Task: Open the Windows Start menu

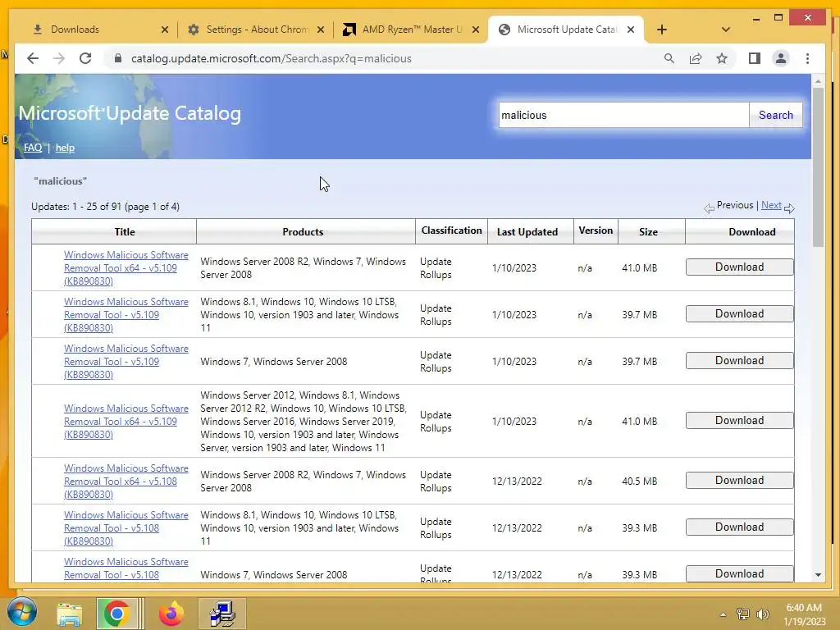Action: (x=22, y=614)
